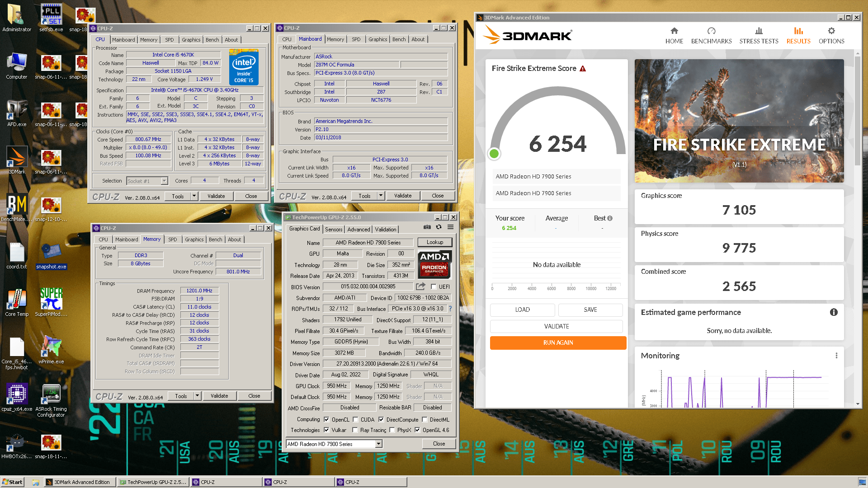This screenshot has width=868, height=488.
Task: Select the AFD.exe desktop icon
Action: pyautogui.click(x=17, y=113)
